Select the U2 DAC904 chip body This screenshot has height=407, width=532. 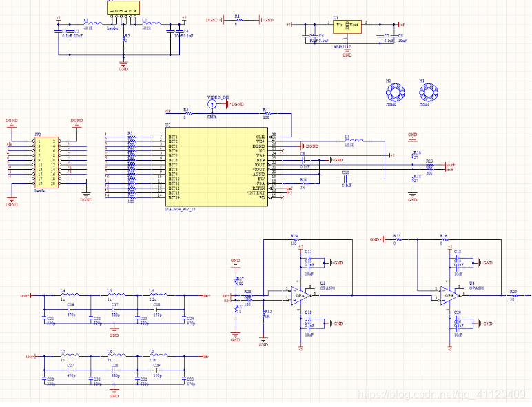(216, 167)
